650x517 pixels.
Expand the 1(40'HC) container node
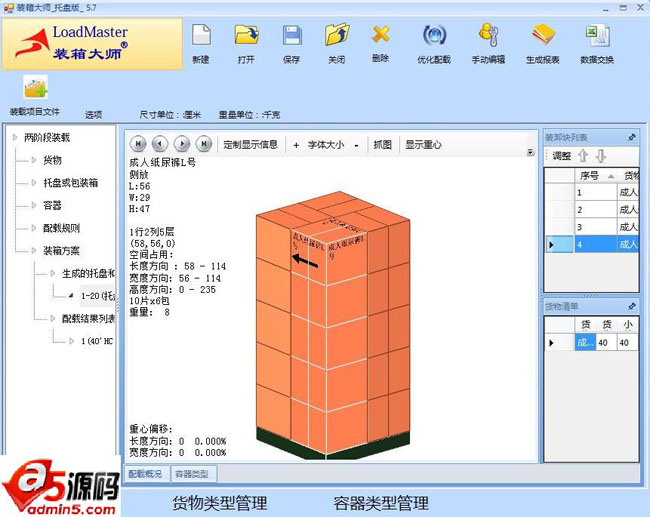click(x=71, y=341)
